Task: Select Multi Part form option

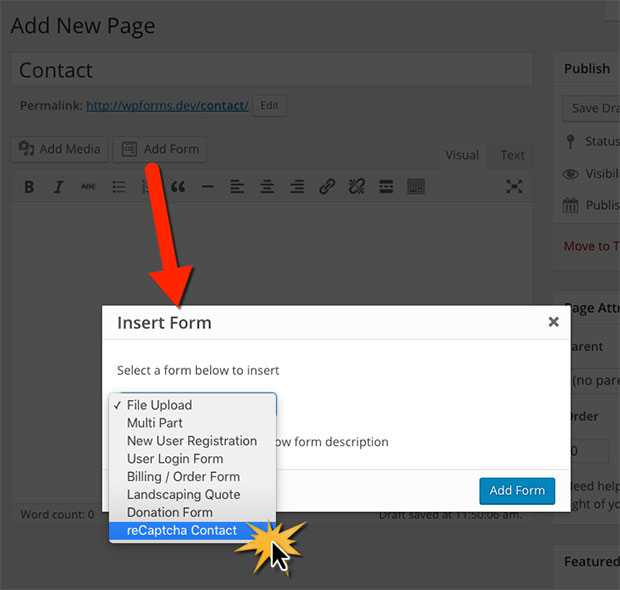Action: [193, 423]
